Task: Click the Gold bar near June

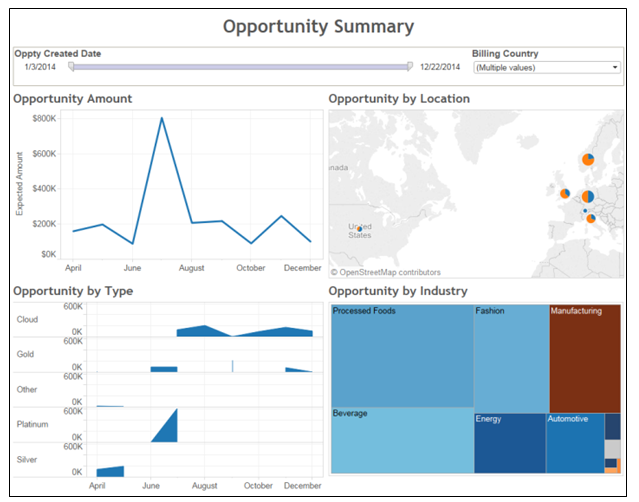Action: tap(164, 369)
